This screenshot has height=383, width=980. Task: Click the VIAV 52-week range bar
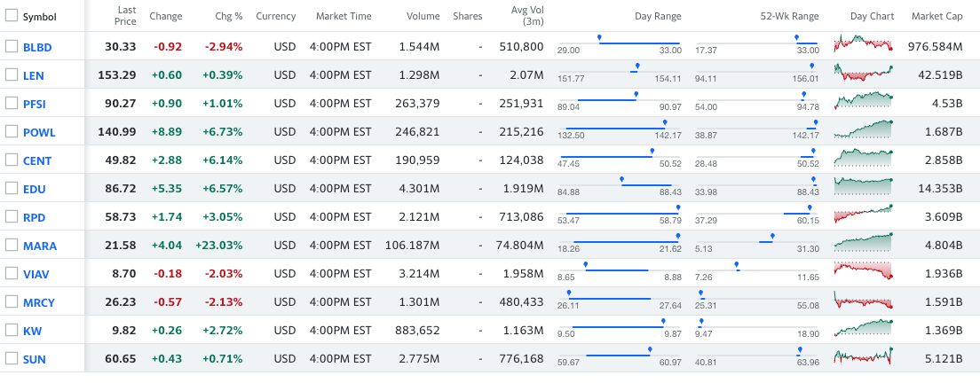click(x=757, y=270)
